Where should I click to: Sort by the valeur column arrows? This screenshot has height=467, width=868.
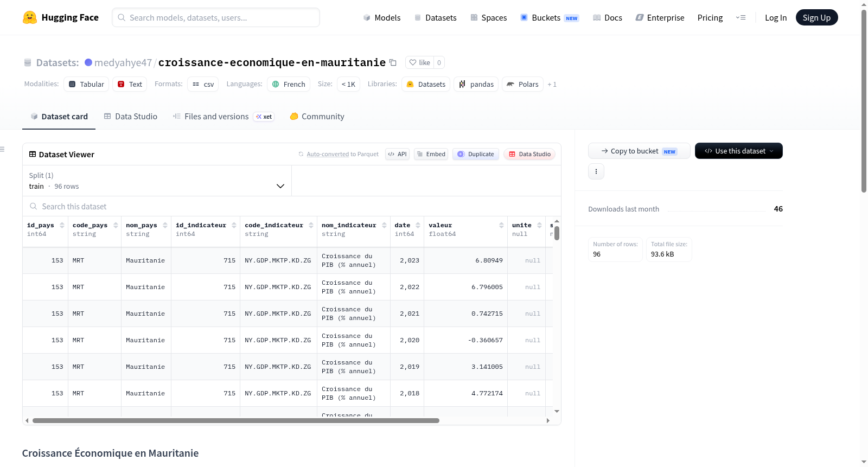coord(501,225)
